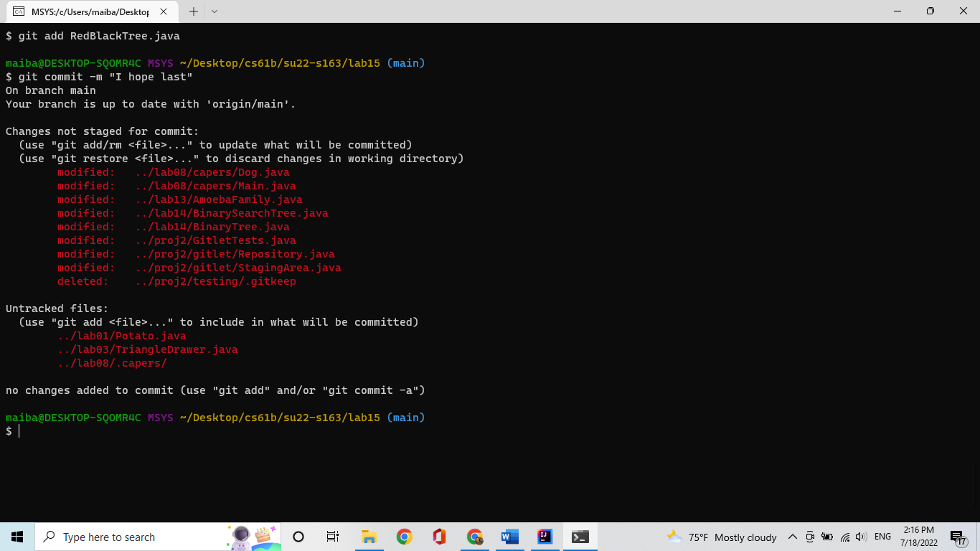Switch to Microsoft Word in the taskbar

509,537
